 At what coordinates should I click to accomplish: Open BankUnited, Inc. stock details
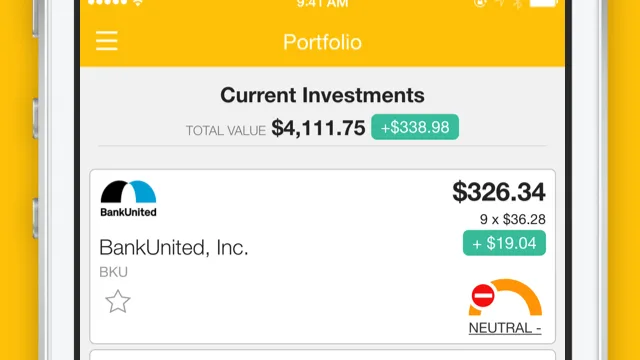173,247
